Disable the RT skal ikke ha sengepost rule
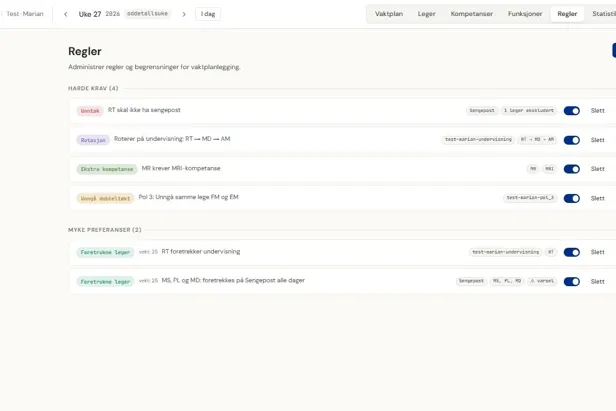The height and width of the screenshot is (411, 616). coord(572,111)
